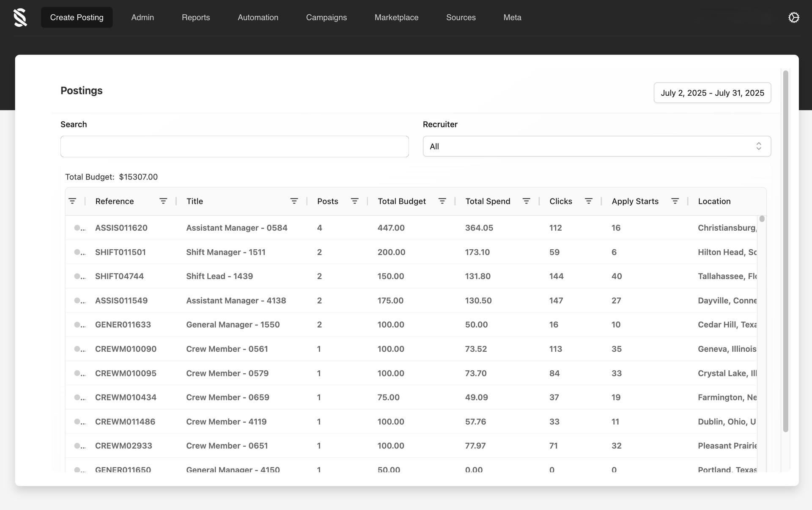Click the Create Posting button
The image size is (812, 510).
pyautogui.click(x=77, y=17)
